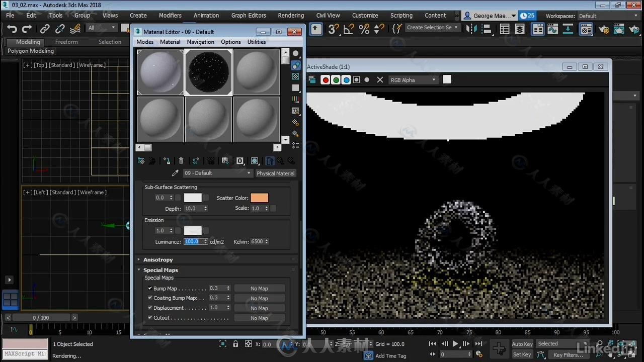644x362 pixels.
Task: Open the Schematic View icon
Action: pos(568,29)
